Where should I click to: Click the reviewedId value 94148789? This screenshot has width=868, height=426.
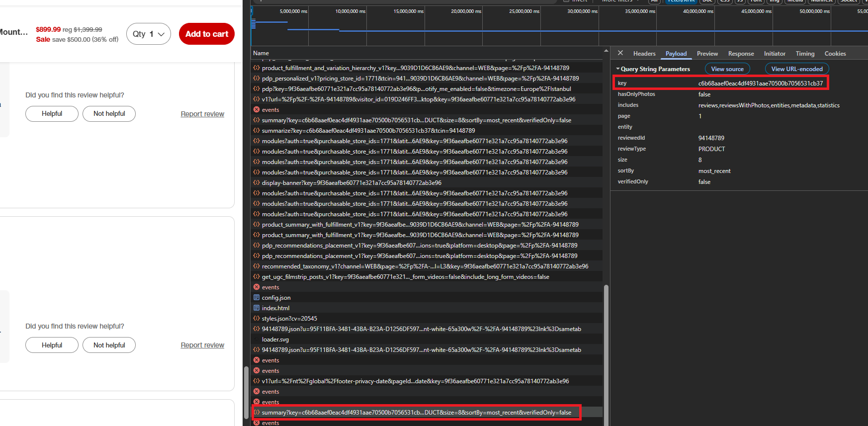[x=711, y=138]
